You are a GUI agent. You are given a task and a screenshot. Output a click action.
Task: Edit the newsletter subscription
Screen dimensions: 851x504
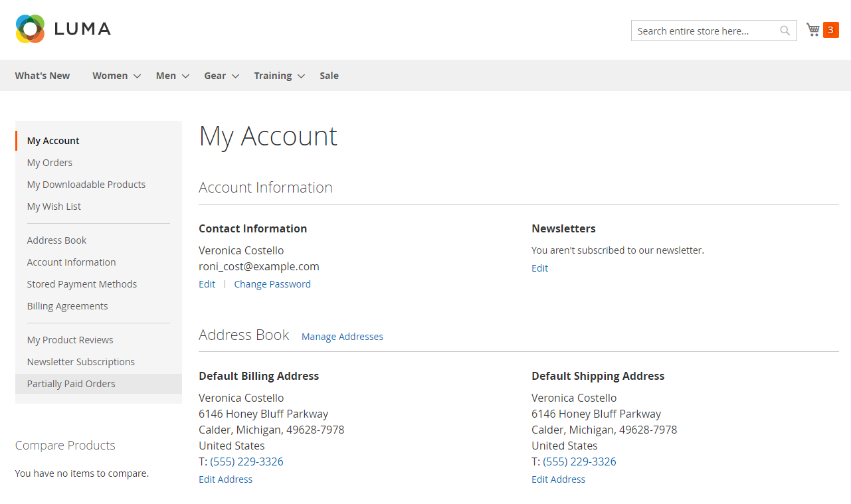point(539,268)
